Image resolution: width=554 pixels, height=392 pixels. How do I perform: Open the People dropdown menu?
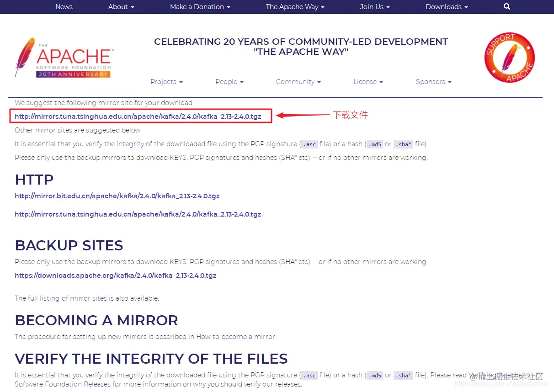point(229,82)
